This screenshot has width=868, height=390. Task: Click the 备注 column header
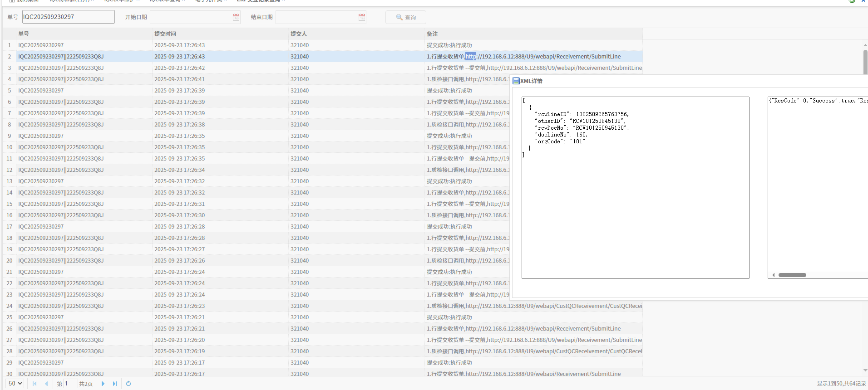(432, 34)
